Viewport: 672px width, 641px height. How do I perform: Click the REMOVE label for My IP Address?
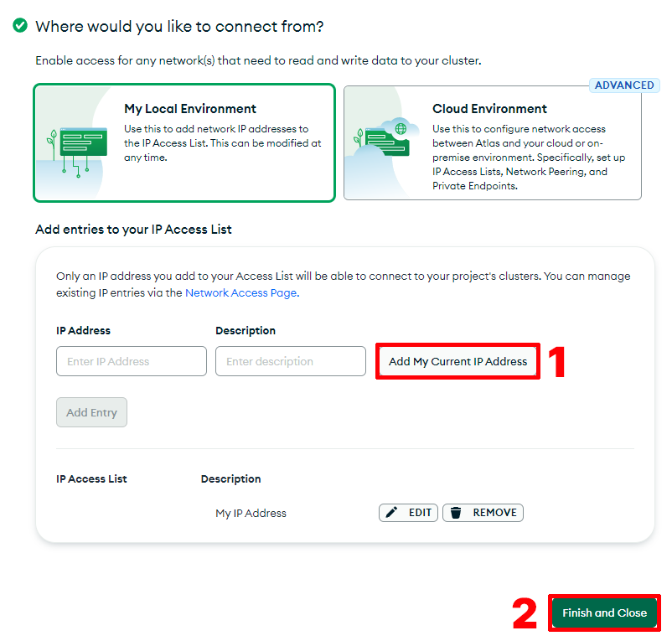(494, 513)
